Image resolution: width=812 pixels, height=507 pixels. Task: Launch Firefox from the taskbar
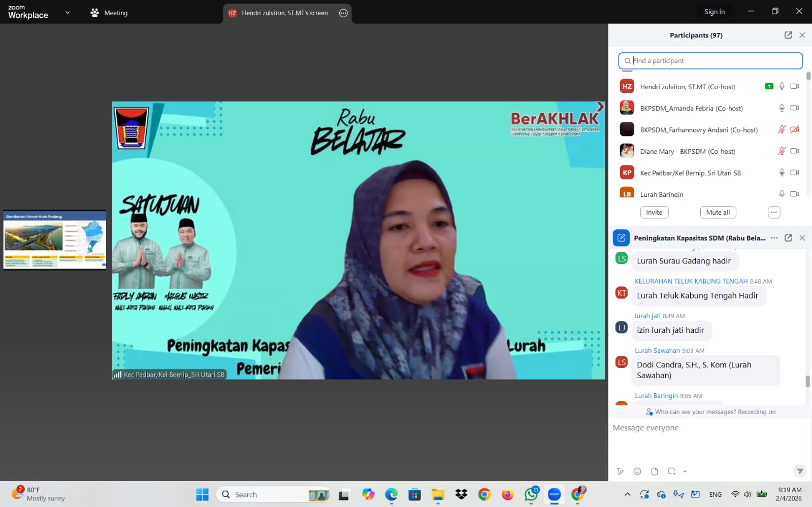[x=507, y=494]
